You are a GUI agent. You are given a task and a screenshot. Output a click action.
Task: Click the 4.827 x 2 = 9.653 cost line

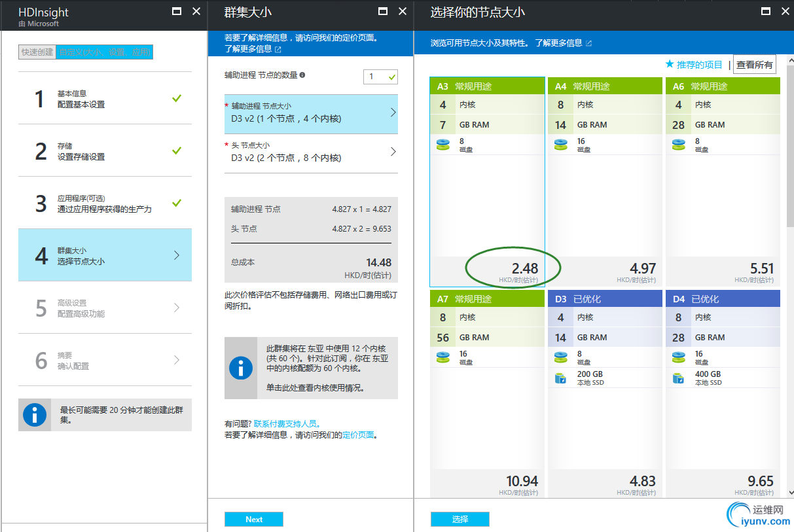pyautogui.click(x=361, y=229)
